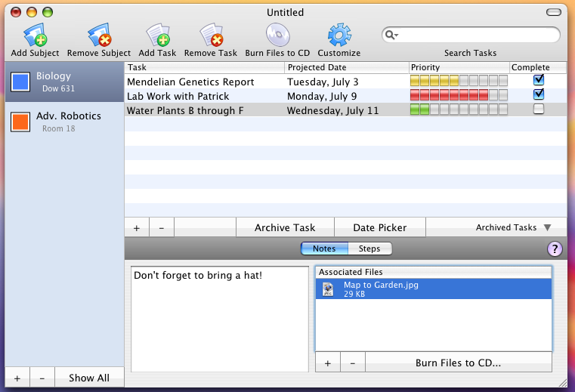Open the Date Picker button

[379, 227]
